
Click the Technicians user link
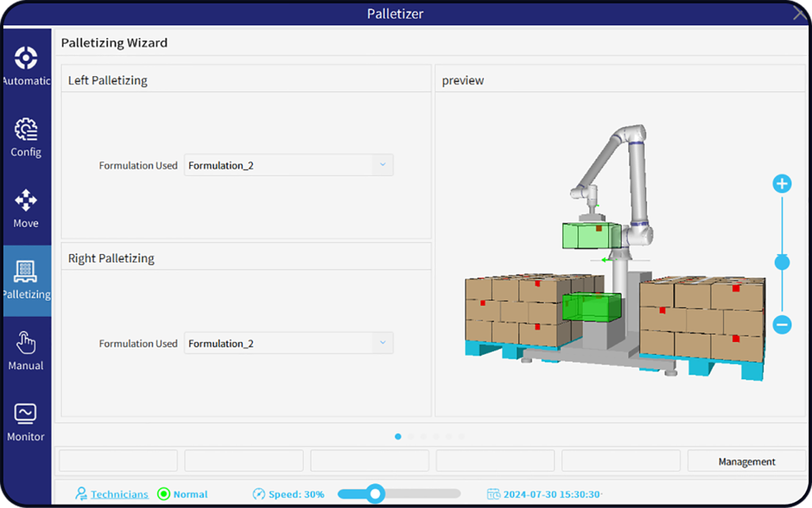(x=119, y=495)
